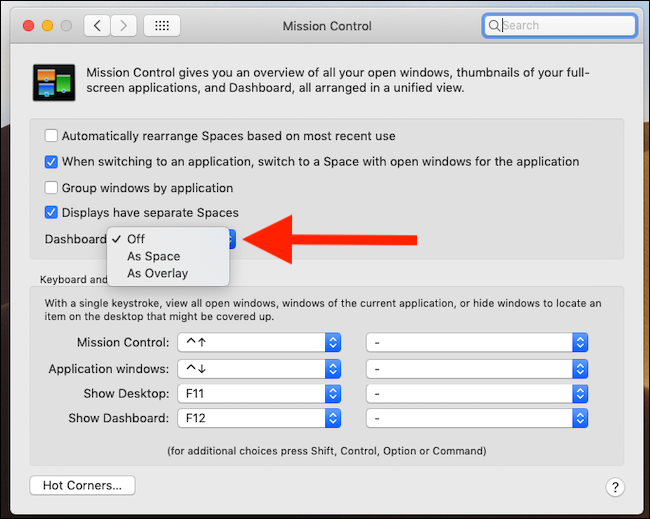
Task: Click the 'Application windows:' label
Action: click(x=109, y=369)
